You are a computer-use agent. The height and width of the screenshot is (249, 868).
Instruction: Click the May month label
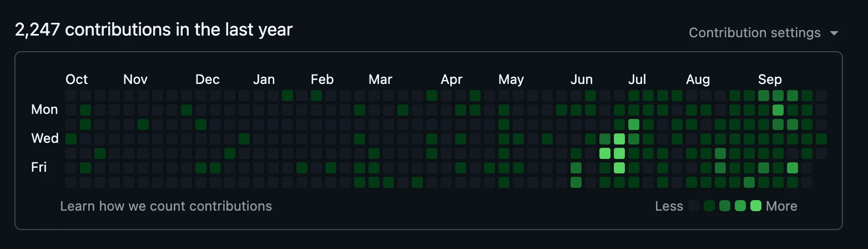pyautogui.click(x=511, y=79)
